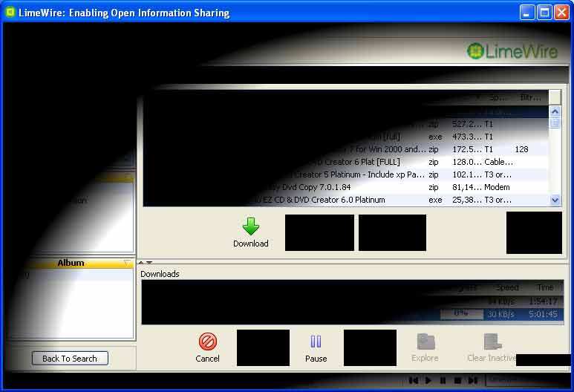Click the 0% download progress bar
The image size is (574, 392).
coord(461,314)
